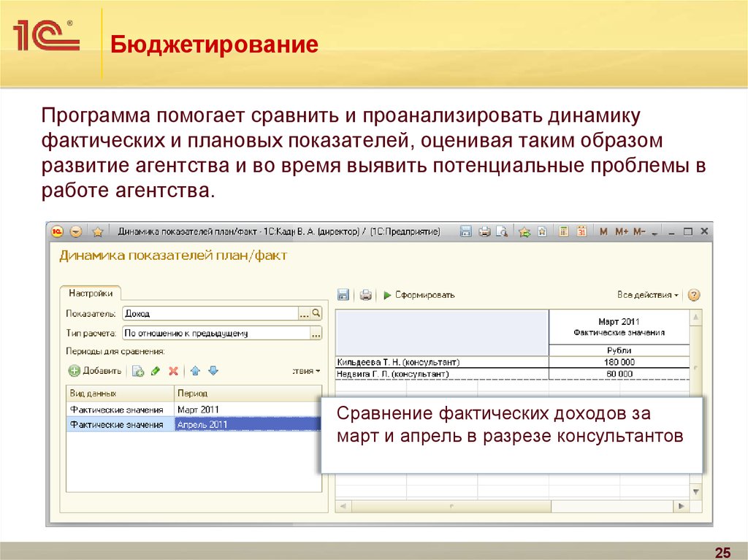Click copy-row icon next to Добавить
Screen dimensions: 748x560
point(137,371)
